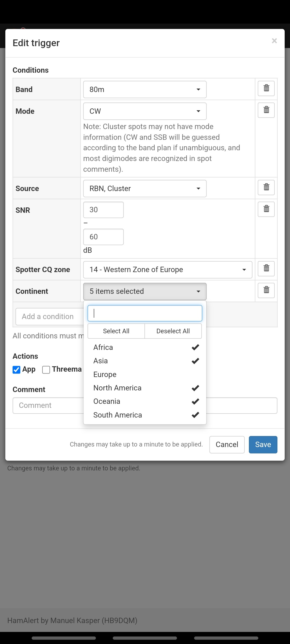Expand the Spotter CQ zone dropdown
The height and width of the screenshot is (644, 290).
pyautogui.click(x=168, y=270)
